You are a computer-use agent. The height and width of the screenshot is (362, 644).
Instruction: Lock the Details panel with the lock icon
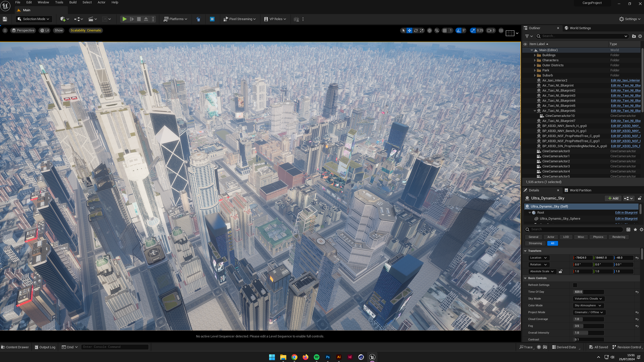[640, 198]
